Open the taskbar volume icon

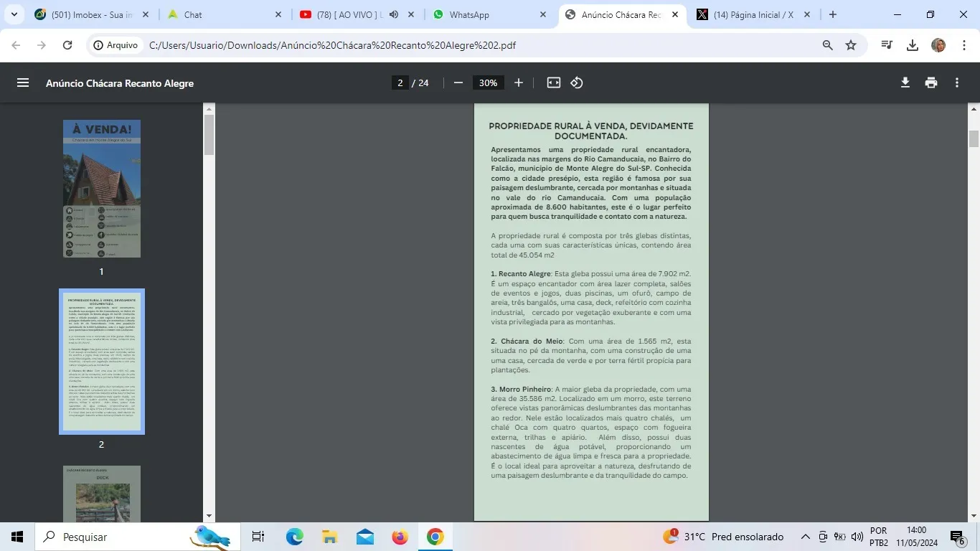tap(857, 537)
